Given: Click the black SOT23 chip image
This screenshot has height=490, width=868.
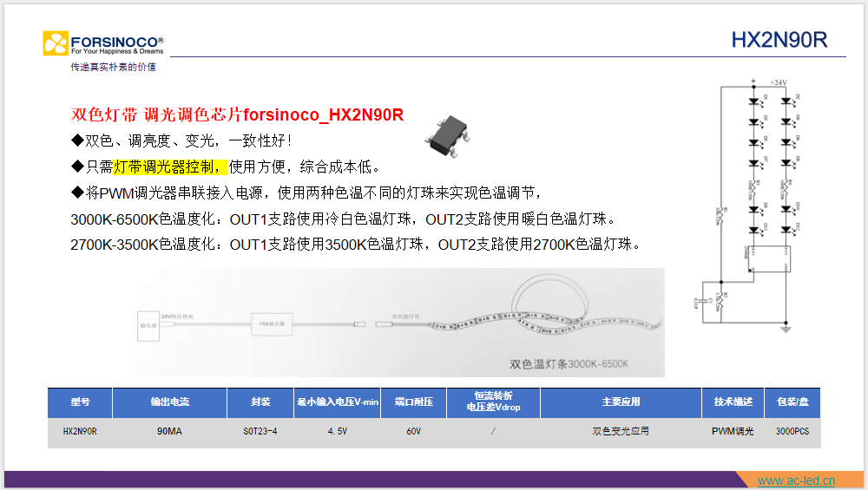Looking at the screenshot, I should (x=449, y=133).
